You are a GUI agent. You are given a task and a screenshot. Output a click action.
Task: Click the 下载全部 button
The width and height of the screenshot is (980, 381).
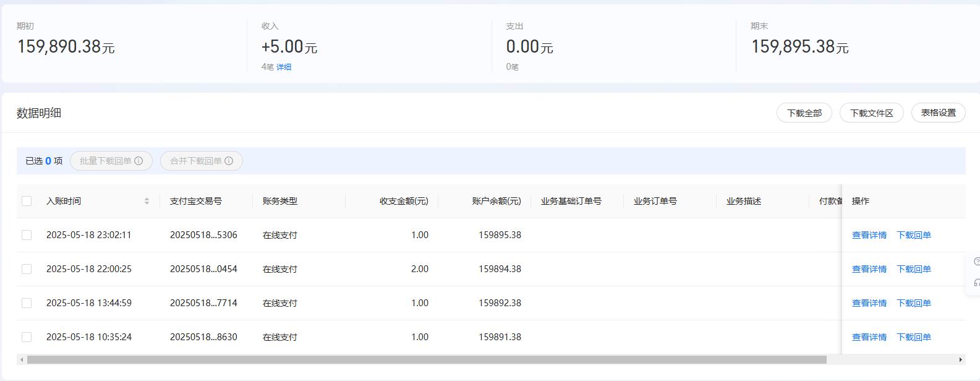click(x=804, y=113)
